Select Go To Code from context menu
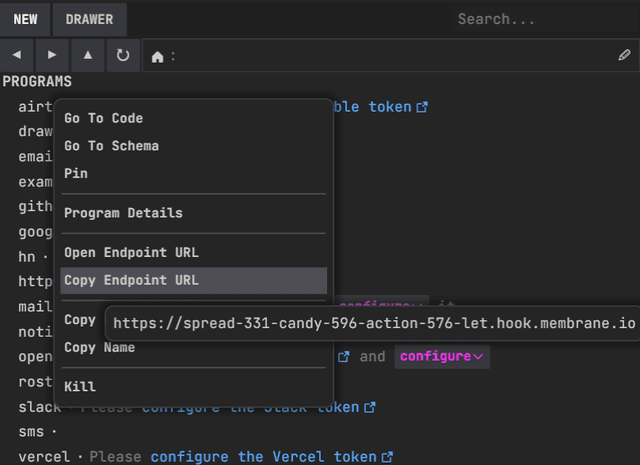The image size is (640, 465). tap(104, 118)
